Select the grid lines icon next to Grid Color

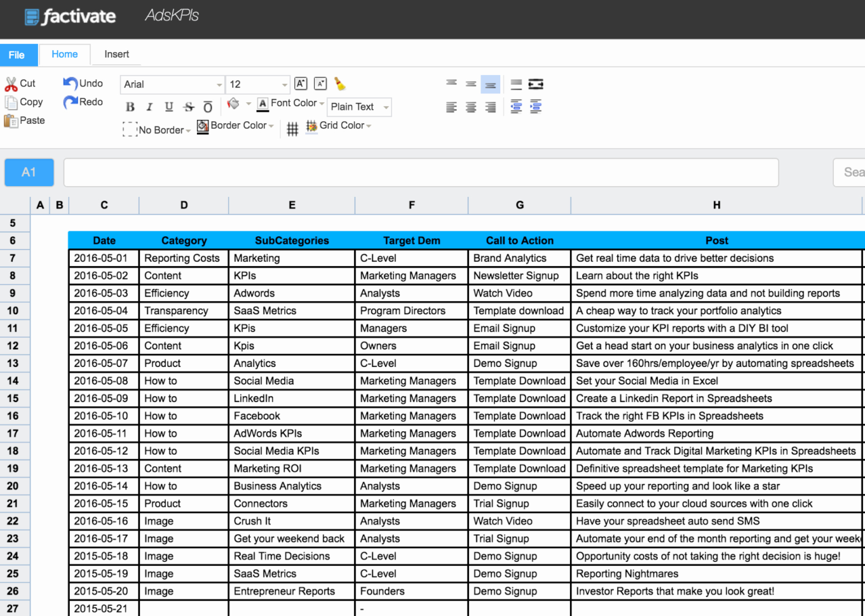292,128
